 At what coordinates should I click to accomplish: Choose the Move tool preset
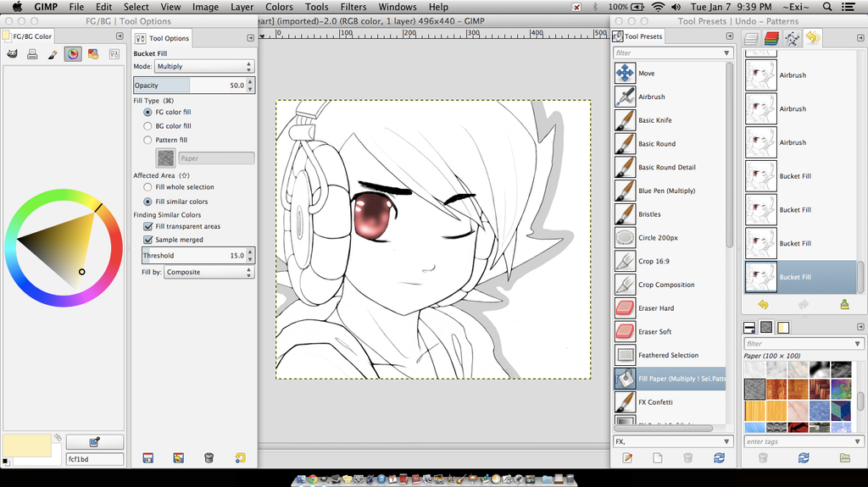click(670, 73)
